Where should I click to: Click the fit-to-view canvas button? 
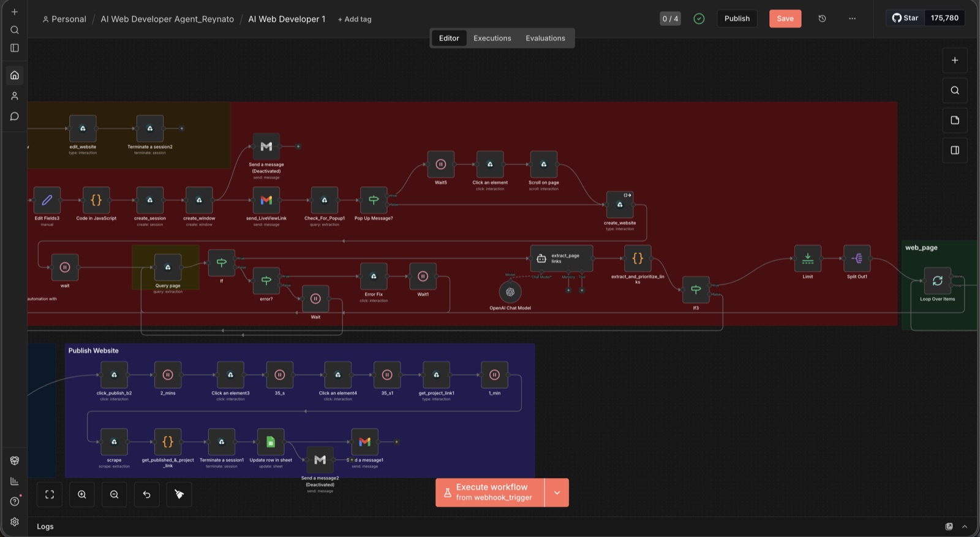(50, 495)
